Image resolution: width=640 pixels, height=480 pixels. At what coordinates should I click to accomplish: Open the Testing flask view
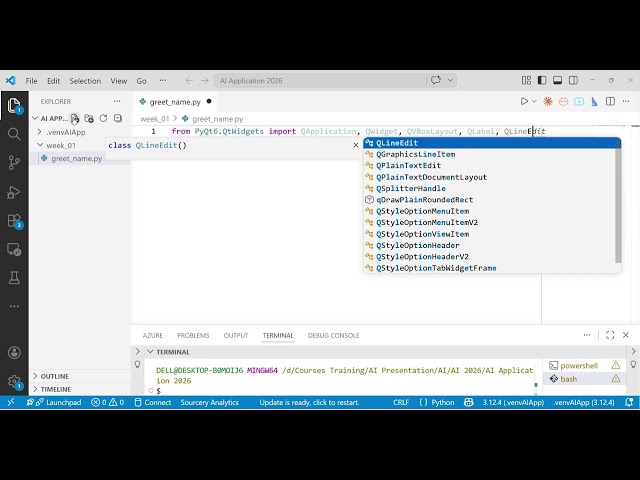tap(14, 278)
